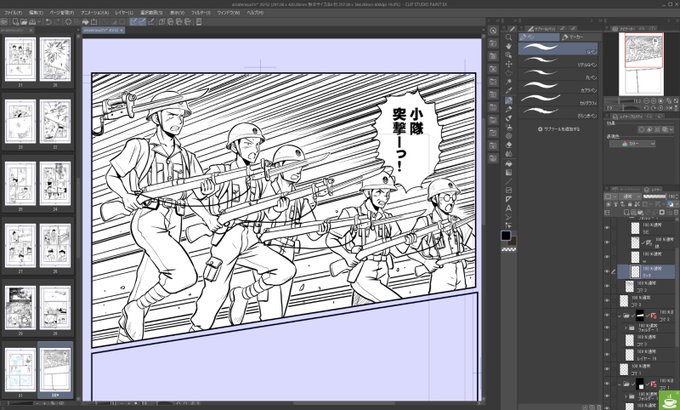Select the Frame Border tool
The image size is (680, 410).
(x=508, y=190)
